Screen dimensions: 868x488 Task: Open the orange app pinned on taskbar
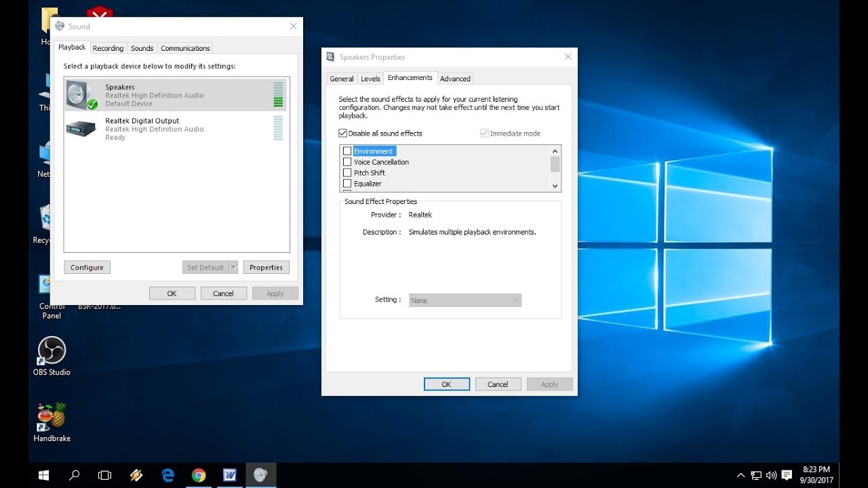[136, 475]
